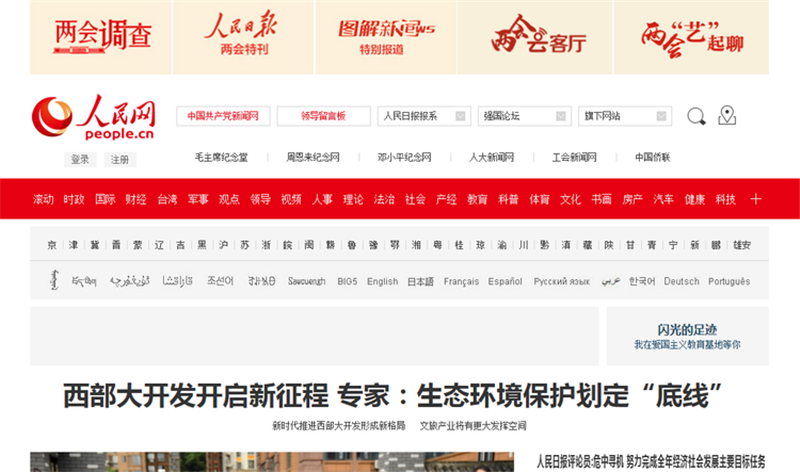The height and width of the screenshot is (472, 800).
Task: Go to the 房产 channel
Action: 633,199
